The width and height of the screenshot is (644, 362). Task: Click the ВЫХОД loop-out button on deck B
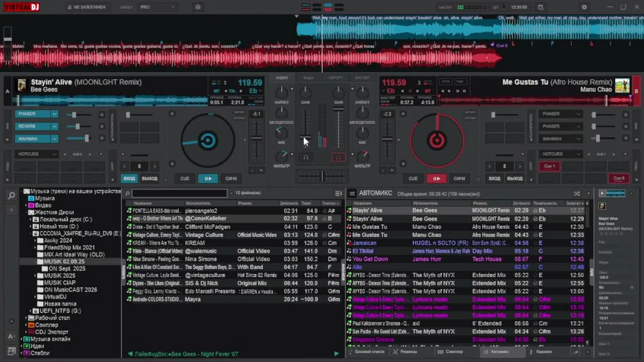click(x=515, y=178)
